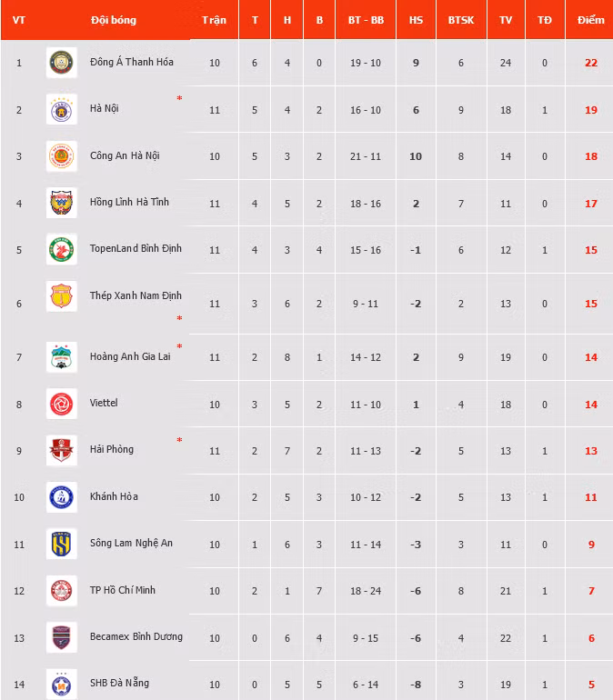
Task: Click the Hồng Lĩnh Hà Tĩnh logo
Action: tap(62, 203)
